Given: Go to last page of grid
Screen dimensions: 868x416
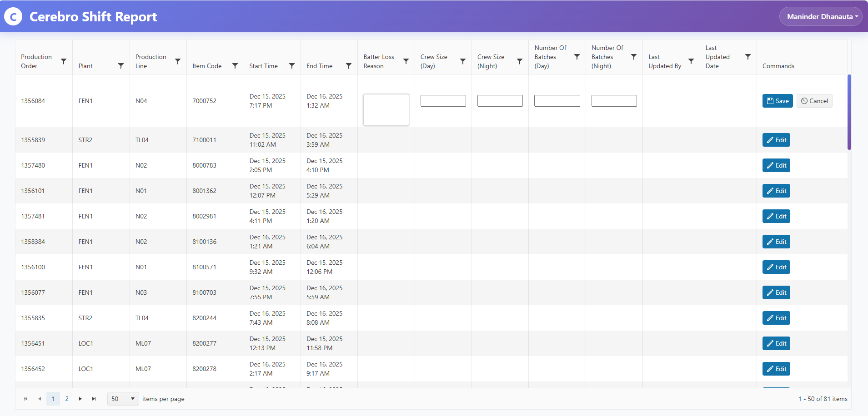Looking at the screenshot, I should pyautogui.click(x=94, y=399).
